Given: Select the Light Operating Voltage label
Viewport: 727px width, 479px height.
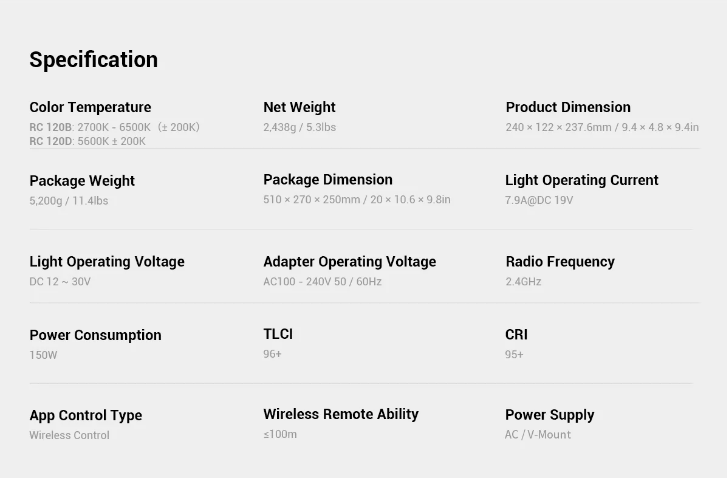Looking at the screenshot, I should 107,262.
